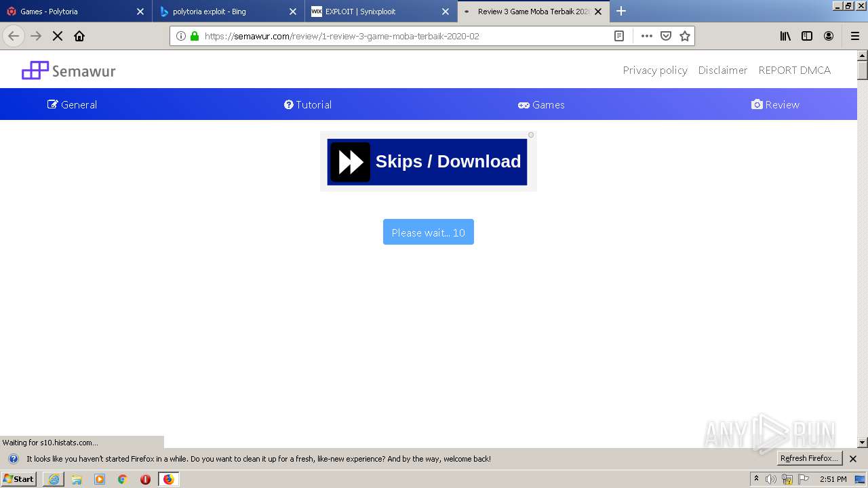Viewport: 868px width, 488px height.
Task: Open the General category menu
Action: (x=72, y=104)
